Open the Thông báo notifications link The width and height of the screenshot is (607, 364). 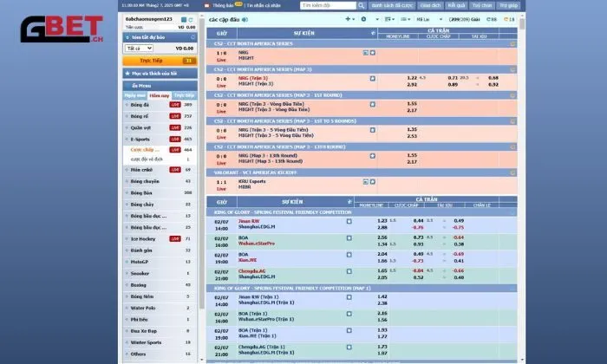[x=223, y=5]
